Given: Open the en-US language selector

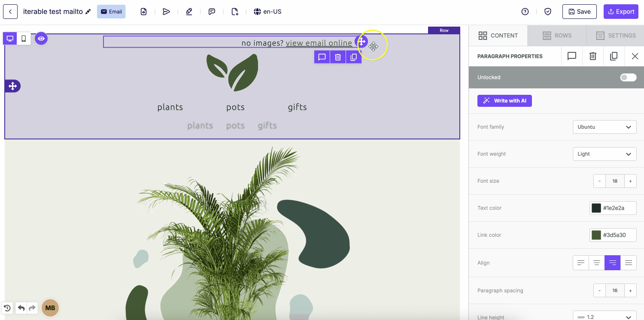Looking at the screenshot, I should [267, 12].
